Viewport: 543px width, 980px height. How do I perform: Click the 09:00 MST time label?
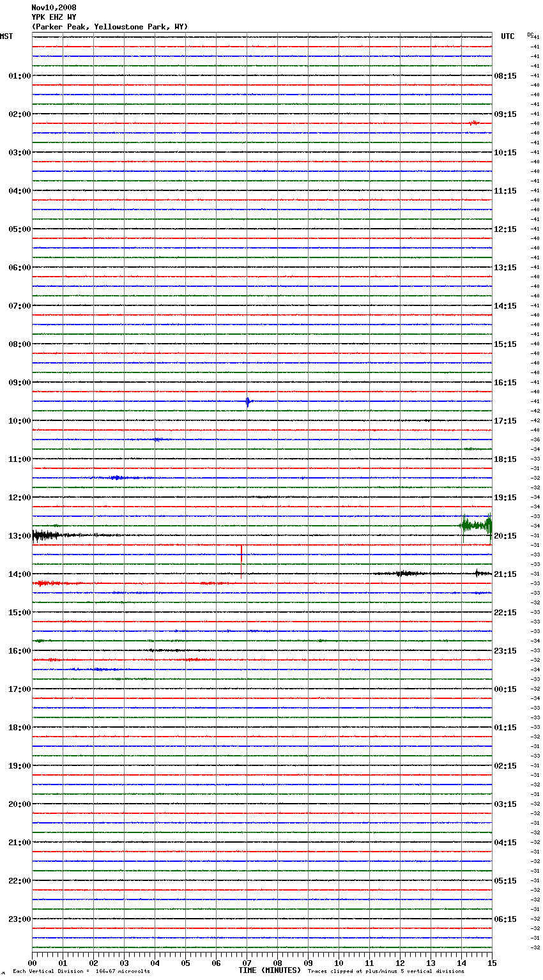(20, 383)
